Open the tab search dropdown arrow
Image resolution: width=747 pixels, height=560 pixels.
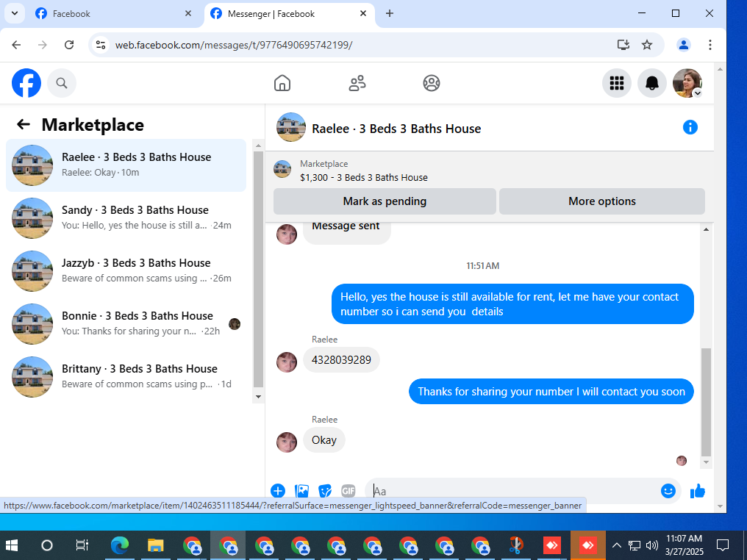[x=14, y=13]
